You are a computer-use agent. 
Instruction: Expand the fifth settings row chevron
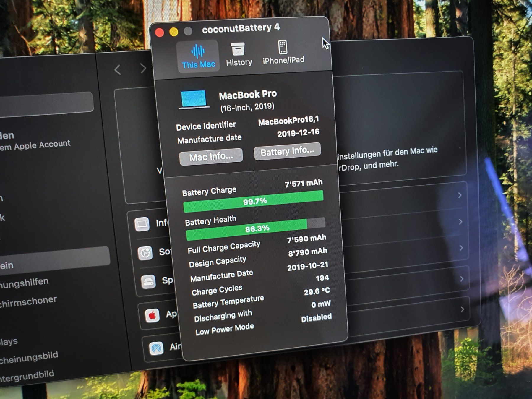tap(462, 309)
